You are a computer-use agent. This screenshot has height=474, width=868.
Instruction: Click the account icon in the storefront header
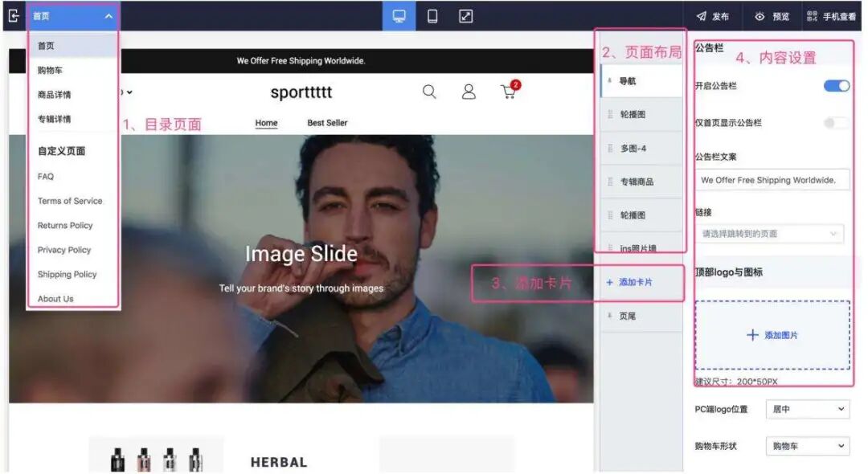(x=469, y=92)
